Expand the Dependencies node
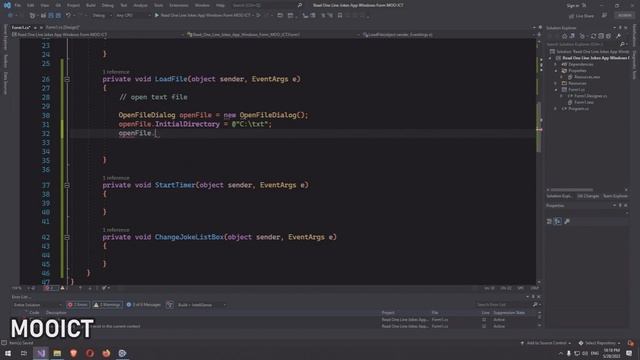This screenshot has width=640, height=360. (555, 64)
